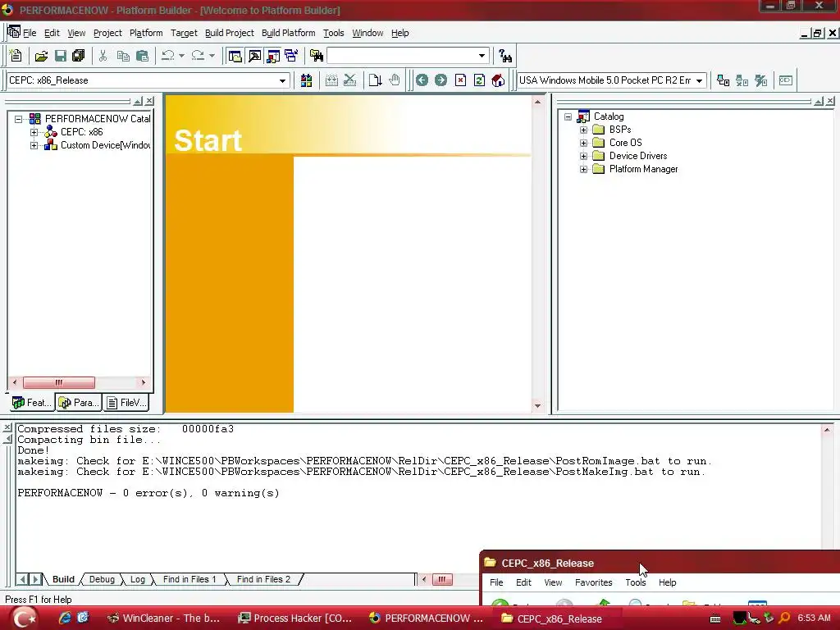The width and height of the screenshot is (840, 630).
Task: Click the green Back navigation arrow
Action: click(422, 80)
